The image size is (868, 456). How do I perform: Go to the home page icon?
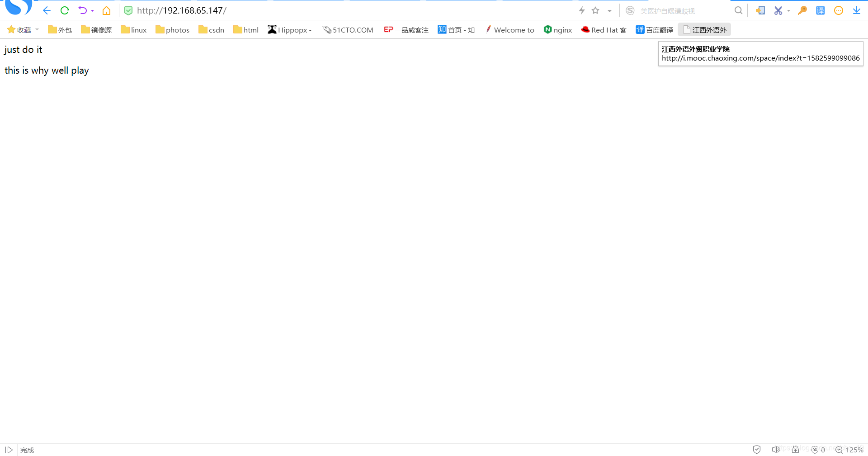click(106, 10)
